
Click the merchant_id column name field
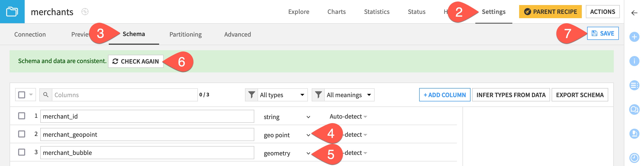147,116
